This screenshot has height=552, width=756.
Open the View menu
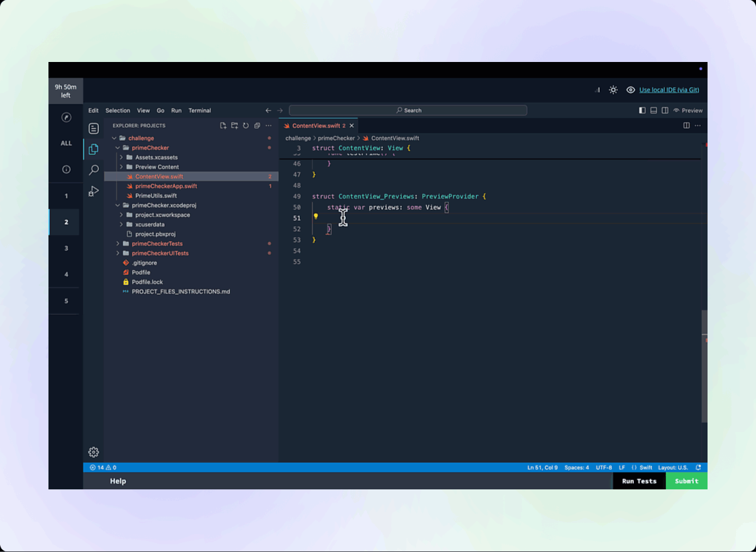(x=143, y=110)
